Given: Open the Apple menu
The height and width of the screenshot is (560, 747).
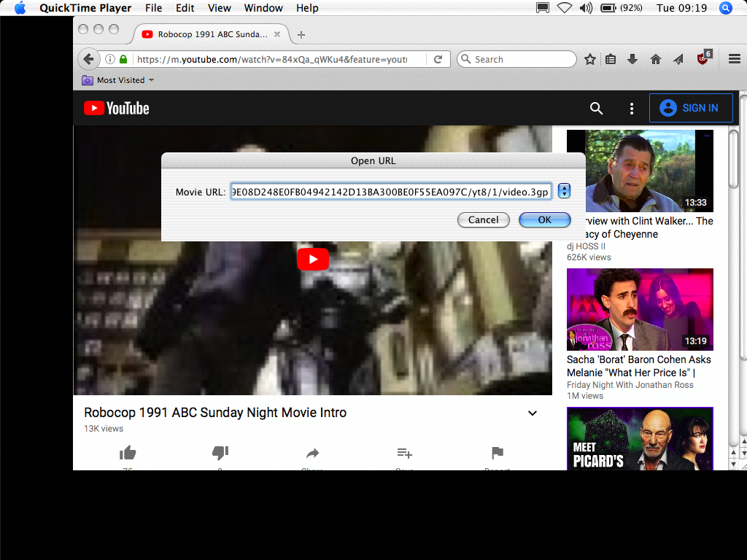Looking at the screenshot, I should pos(20,8).
